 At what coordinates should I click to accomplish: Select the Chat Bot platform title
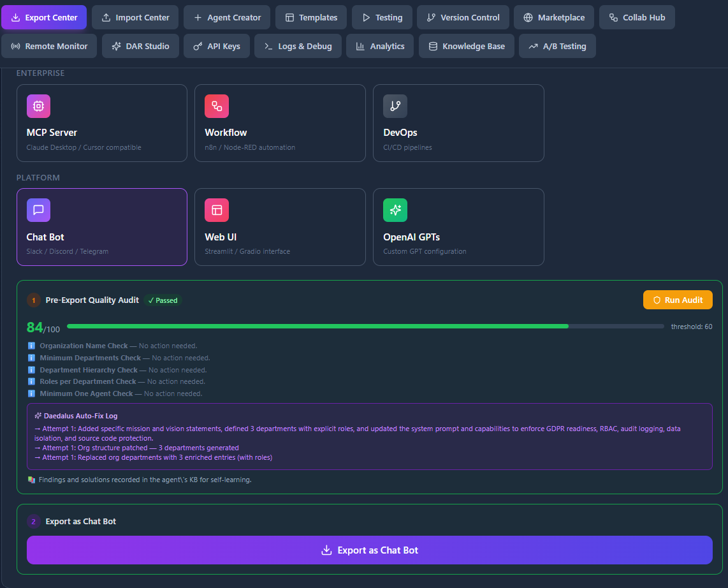click(x=45, y=237)
